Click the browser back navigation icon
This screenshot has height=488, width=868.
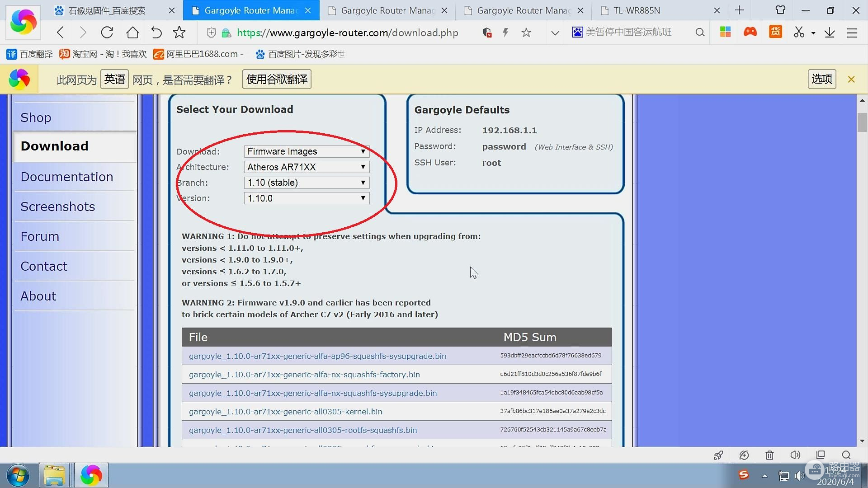pos(60,32)
